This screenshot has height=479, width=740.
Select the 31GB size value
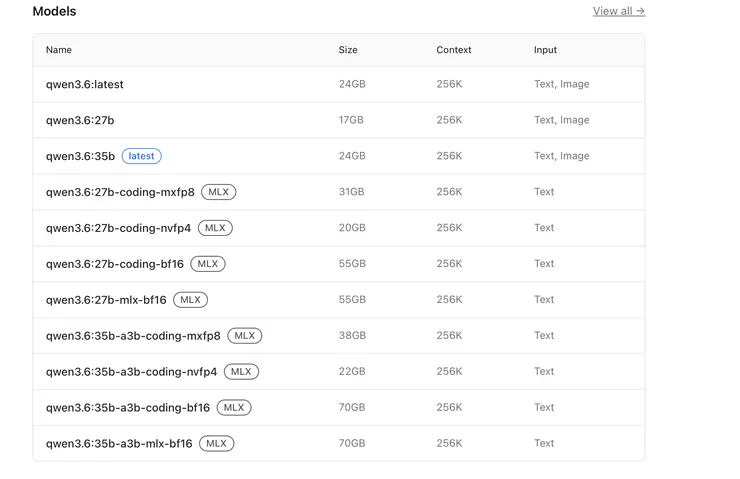[351, 192]
